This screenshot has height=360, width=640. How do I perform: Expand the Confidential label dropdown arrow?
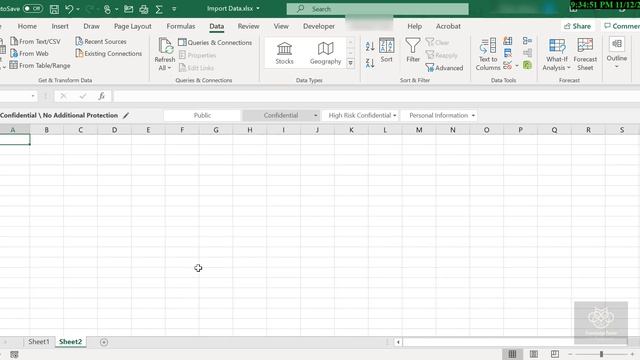click(x=316, y=116)
